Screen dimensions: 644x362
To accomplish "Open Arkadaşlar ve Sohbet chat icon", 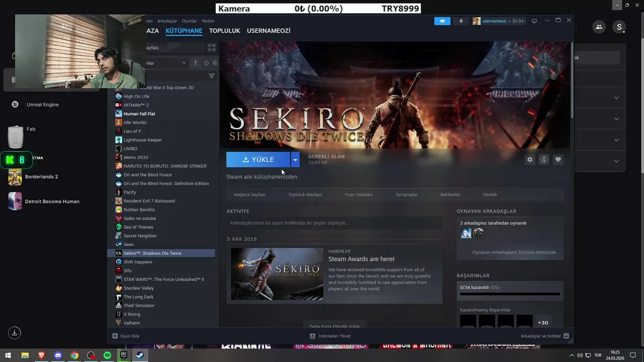I will click(x=566, y=336).
